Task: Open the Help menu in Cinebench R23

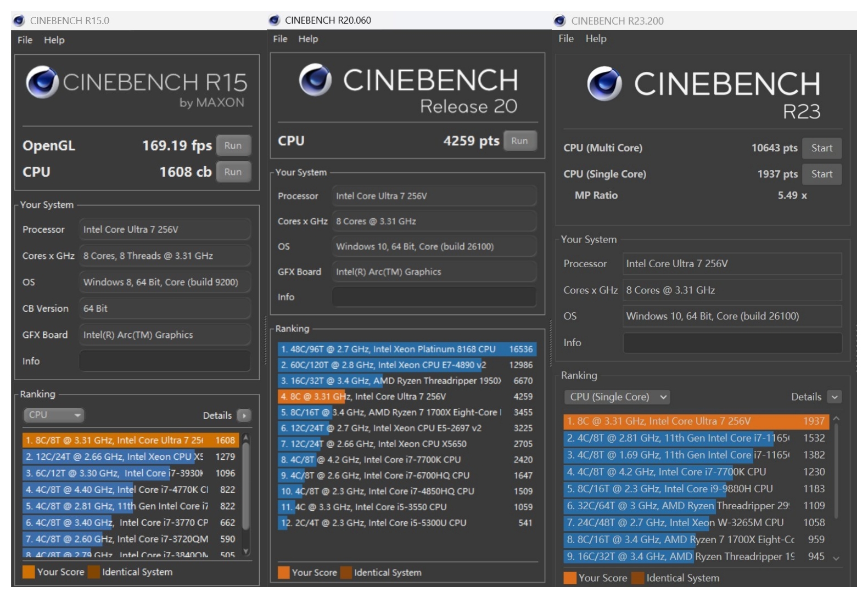Action: [x=596, y=39]
